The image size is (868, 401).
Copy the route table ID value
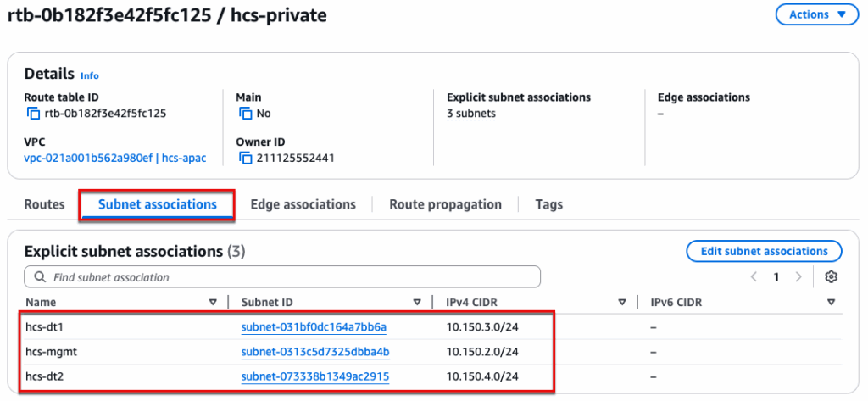point(33,114)
